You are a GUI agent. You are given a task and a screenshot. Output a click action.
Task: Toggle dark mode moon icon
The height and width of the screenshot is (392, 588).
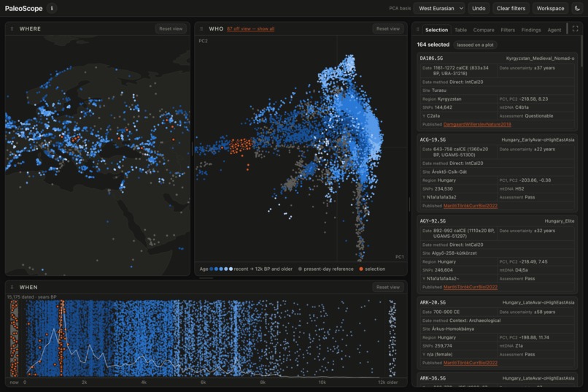point(578,8)
